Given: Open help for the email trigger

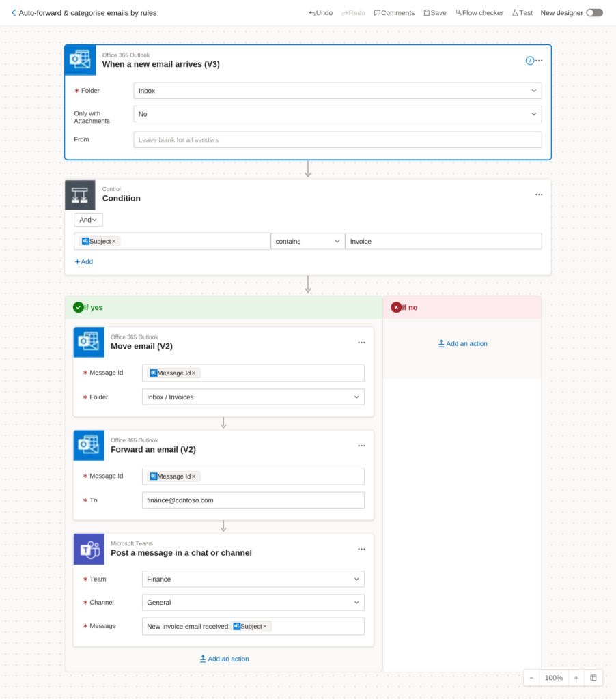Looking at the screenshot, I should point(529,61).
